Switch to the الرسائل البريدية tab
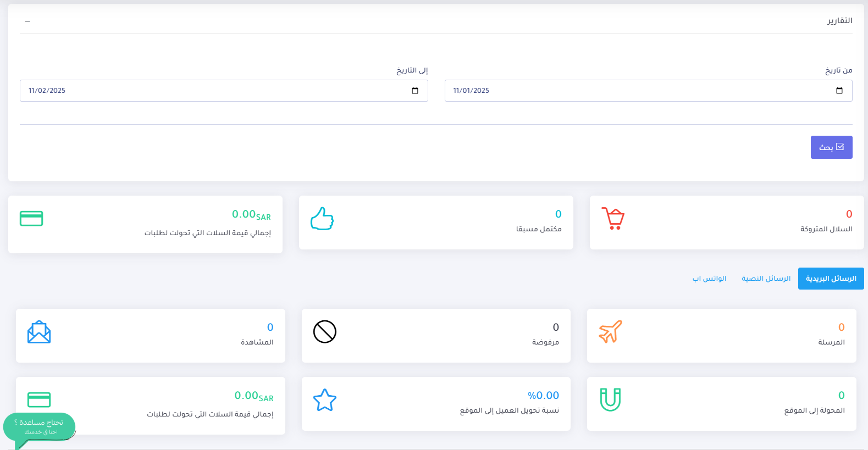The width and height of the screenshot is (868, 450). [x=831, y=279]
